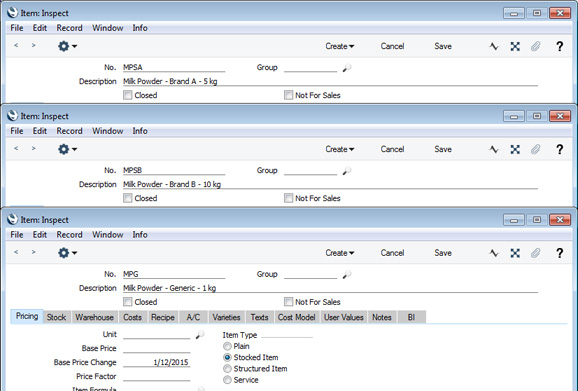Select Plain item type
578x391 pixels.
point(227,346)
